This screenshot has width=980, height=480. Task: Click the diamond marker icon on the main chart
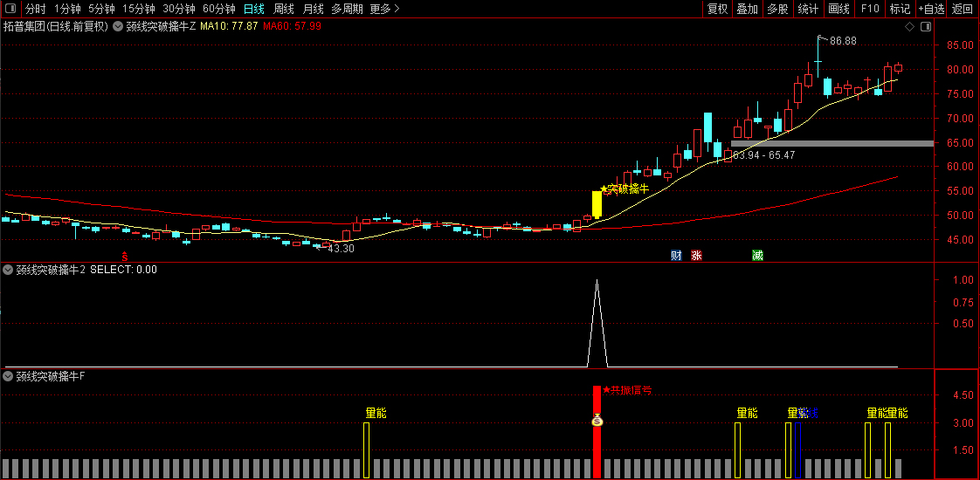[909, 26]
